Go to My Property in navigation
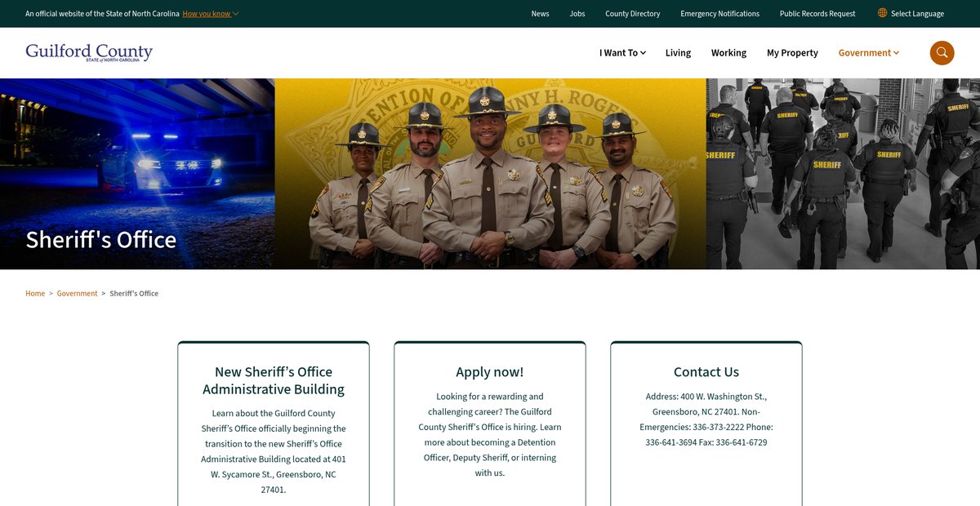 coord(792,53)
